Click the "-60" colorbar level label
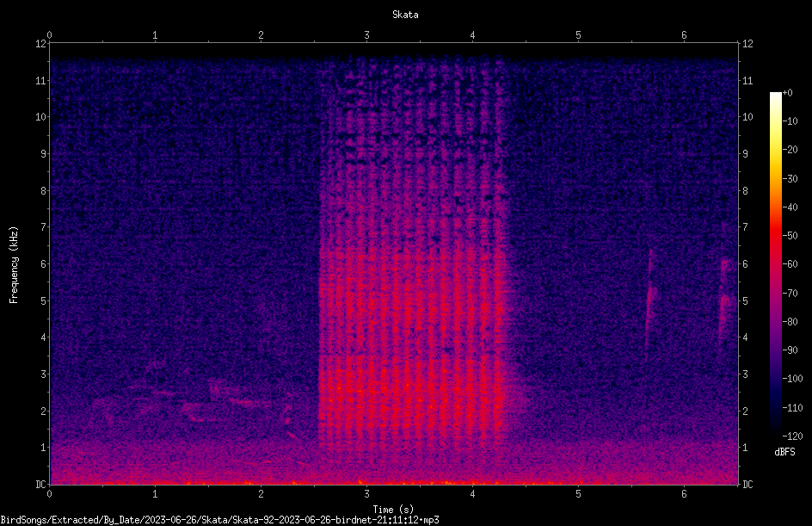Viewport: 812px width, 526px height. point(790,264)
